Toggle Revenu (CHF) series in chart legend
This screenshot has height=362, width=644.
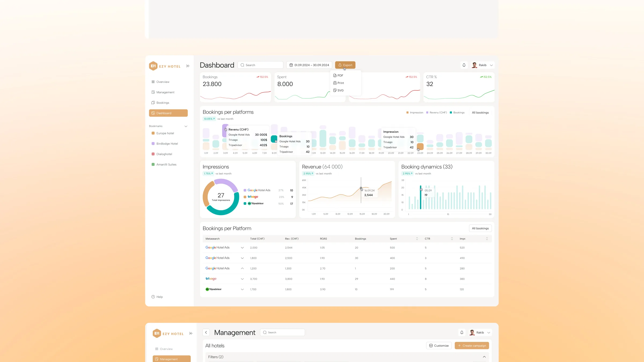click(437, 113)
